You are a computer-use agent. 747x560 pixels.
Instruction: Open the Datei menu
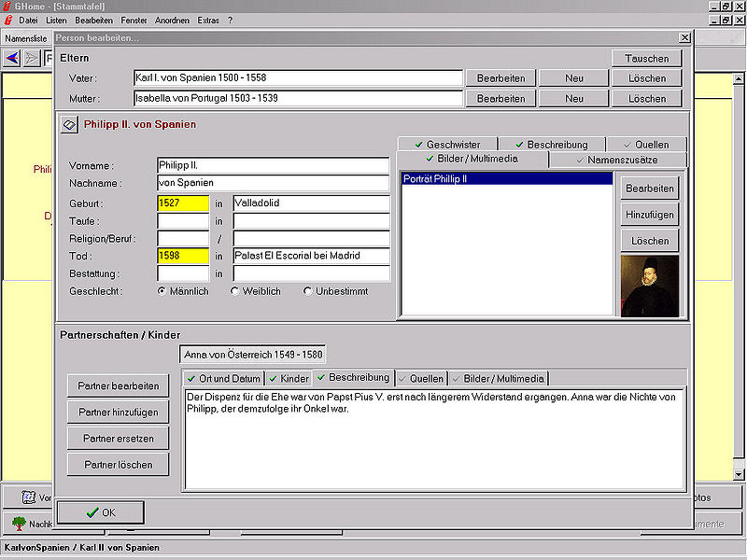pos(29,20)
